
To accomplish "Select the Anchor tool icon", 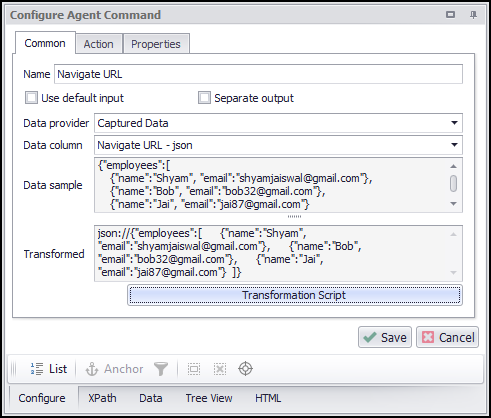I will 92,369.
